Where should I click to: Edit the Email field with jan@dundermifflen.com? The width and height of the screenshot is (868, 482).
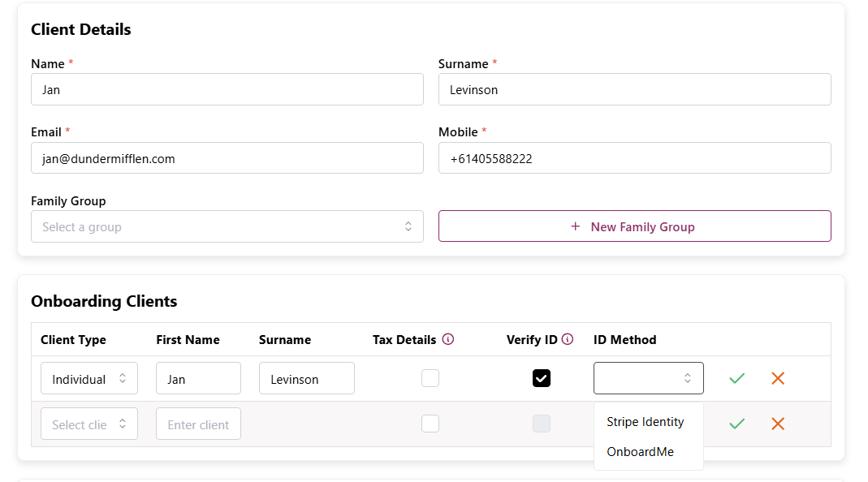click(227, 158)
